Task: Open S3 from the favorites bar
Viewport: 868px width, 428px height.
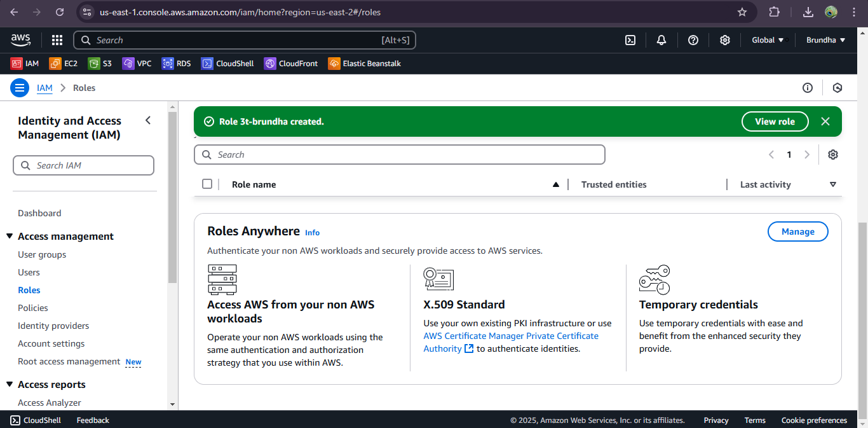Action: pos(100,64)
